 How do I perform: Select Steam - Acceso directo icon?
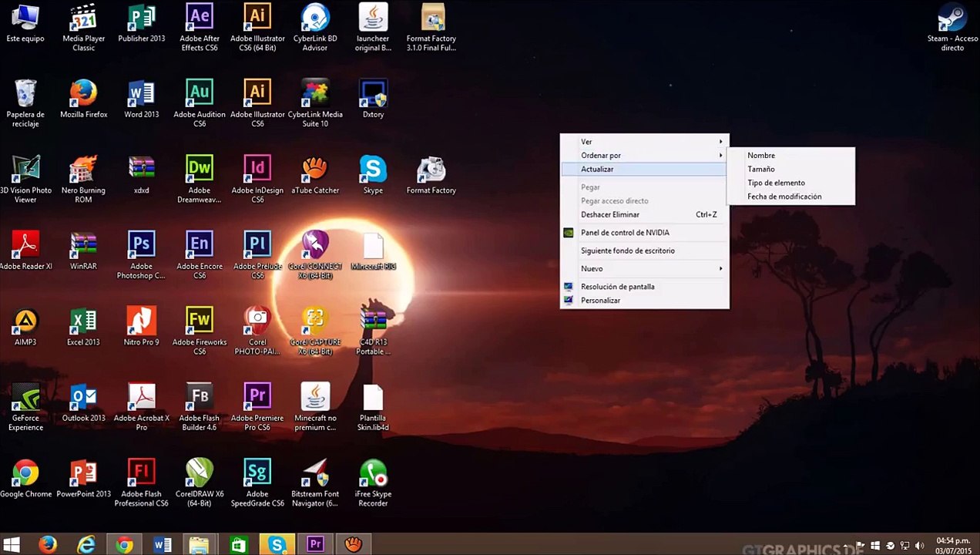(x=952, y=28)
